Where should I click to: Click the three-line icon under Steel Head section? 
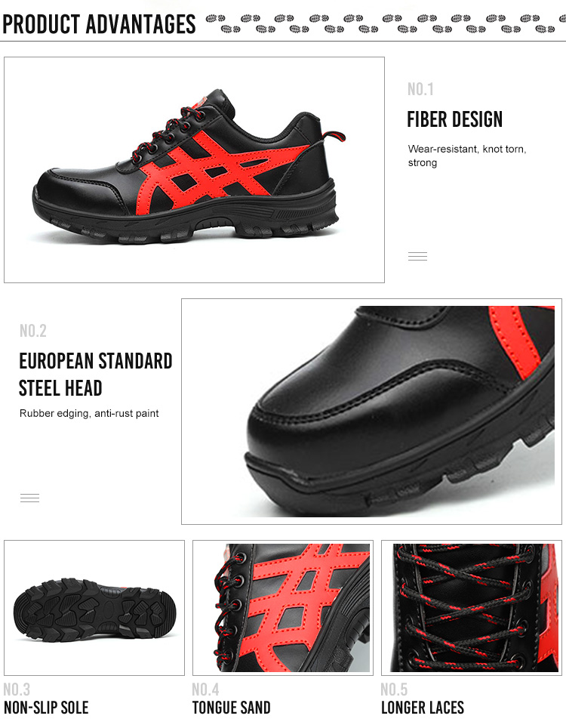(29, 498)
